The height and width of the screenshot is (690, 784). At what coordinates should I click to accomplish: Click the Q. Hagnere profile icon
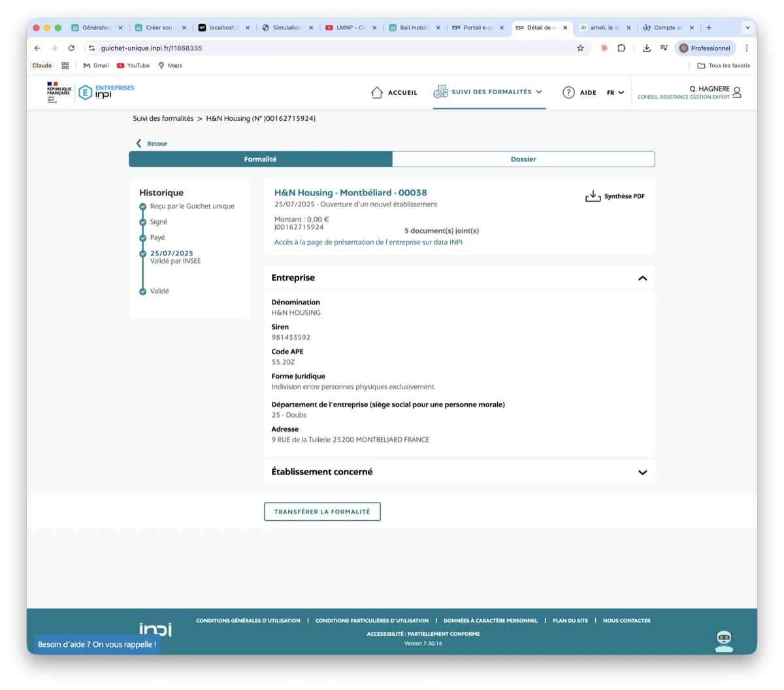click(737, 92)
